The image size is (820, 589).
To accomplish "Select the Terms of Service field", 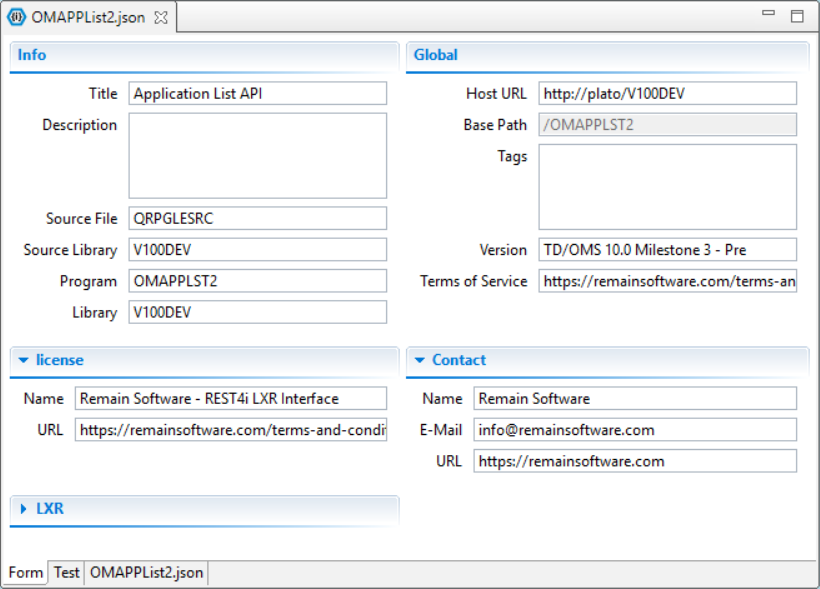I will pos(667,282).
